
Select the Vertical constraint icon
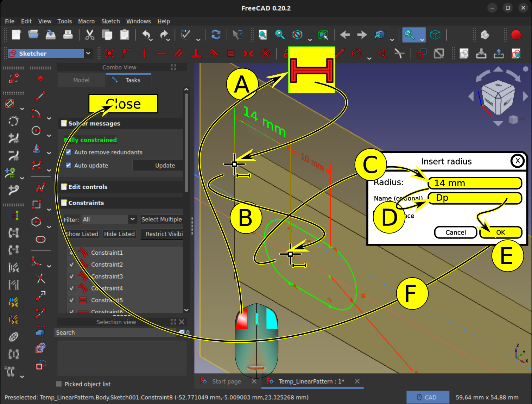coord(144,54)
